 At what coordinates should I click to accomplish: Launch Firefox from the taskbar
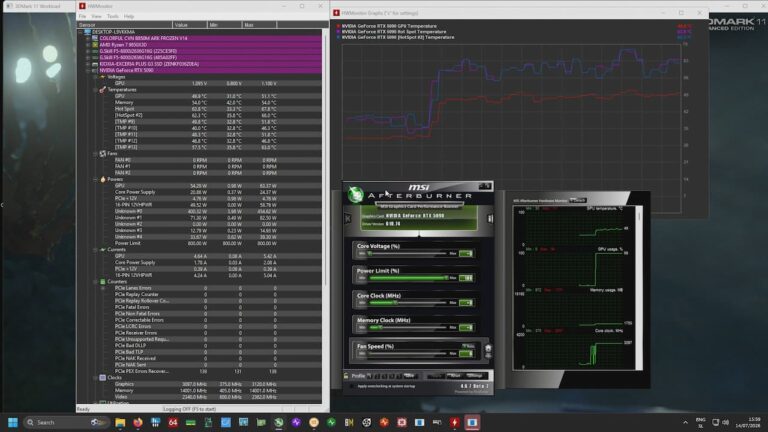138,422
